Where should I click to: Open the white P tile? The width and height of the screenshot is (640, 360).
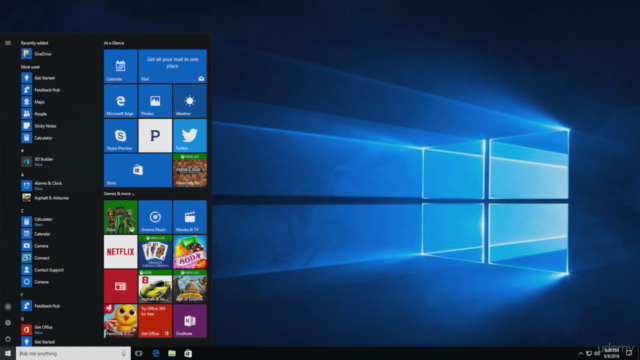coord(155,136)
